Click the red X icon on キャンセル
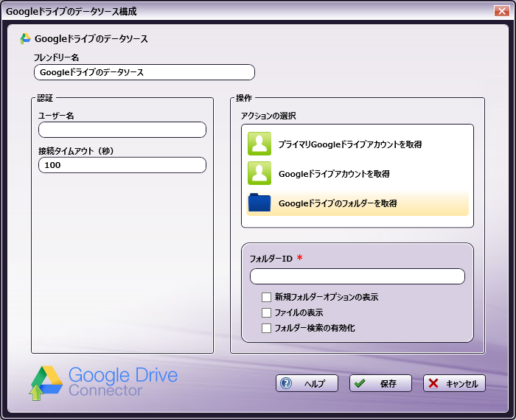Viewport: 516px width, 420px height. (433, 383)
